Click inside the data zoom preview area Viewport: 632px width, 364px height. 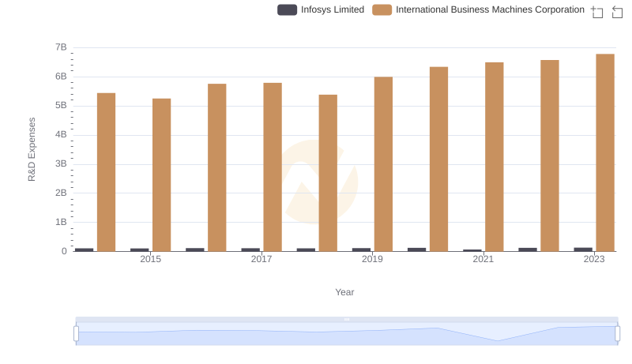[347, 334]
